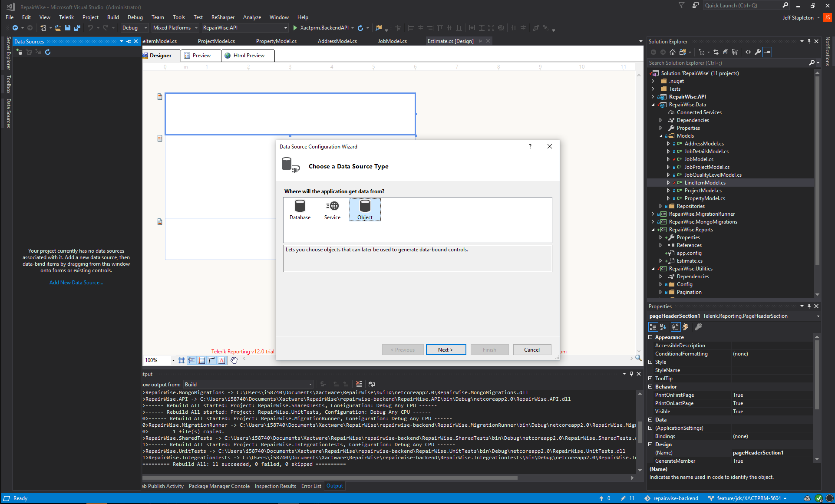This screenshot has width=835, height=504.
Task: Click the Add New Data Source link
Action: coord(76,283)
